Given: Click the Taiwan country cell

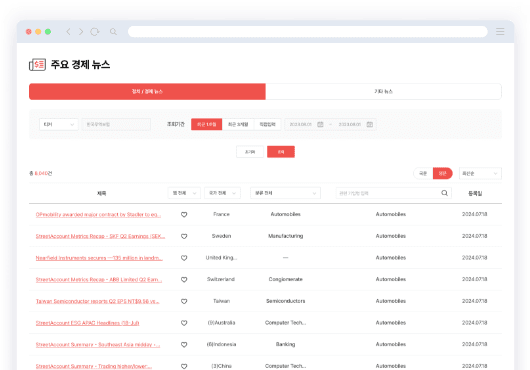Looking at the screenshot, I should coord(221,301).
